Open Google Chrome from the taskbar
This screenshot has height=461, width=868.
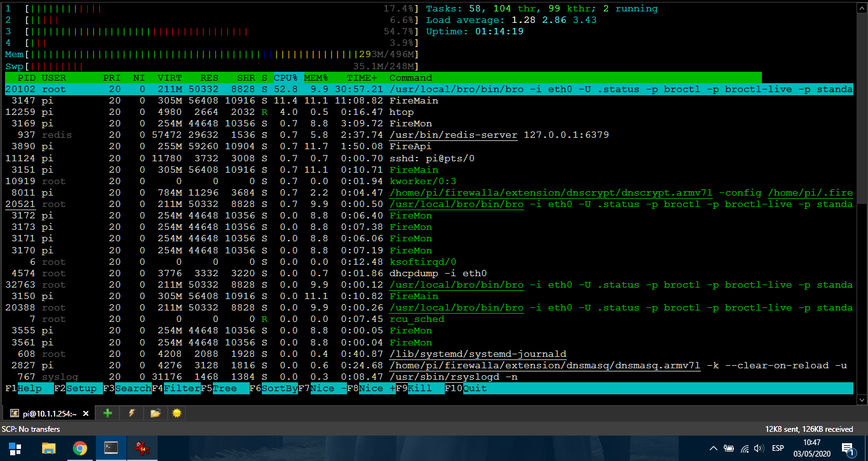point(80,448)
